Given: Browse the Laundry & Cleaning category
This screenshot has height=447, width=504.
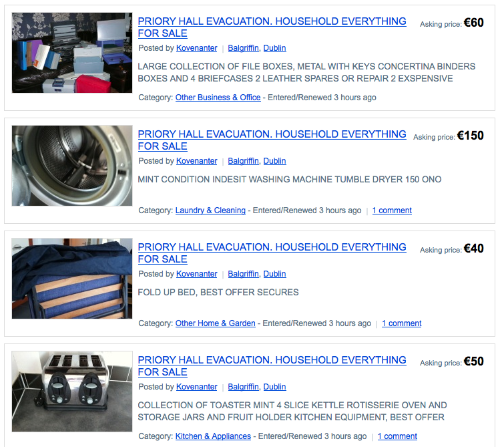Looking at the screenshot, I should (210, 210).
